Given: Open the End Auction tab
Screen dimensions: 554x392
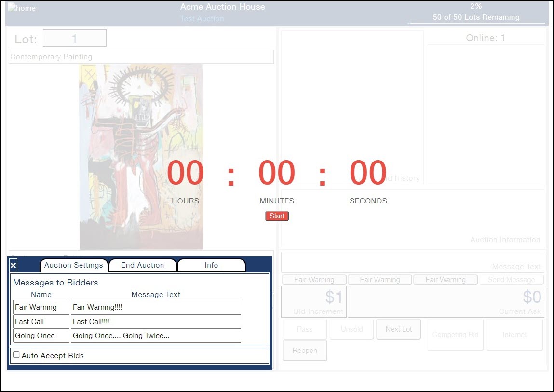Looking at the screenshot, I should (142, 265).
